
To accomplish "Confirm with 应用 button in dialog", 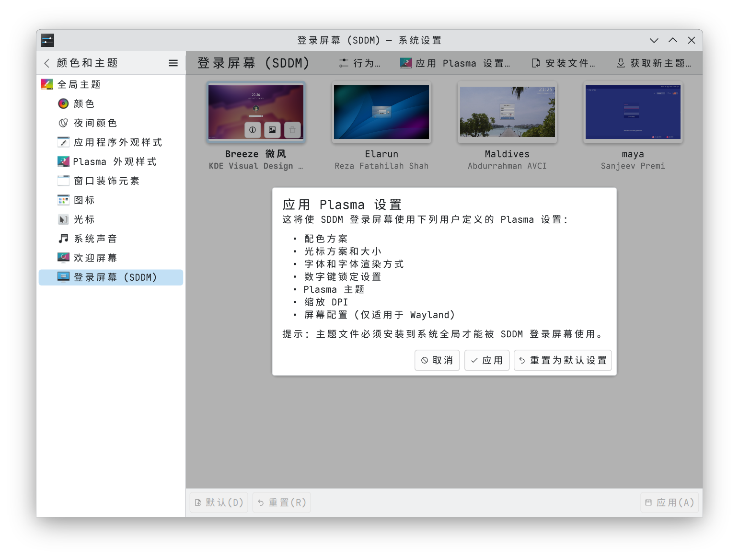I will 486,360.
